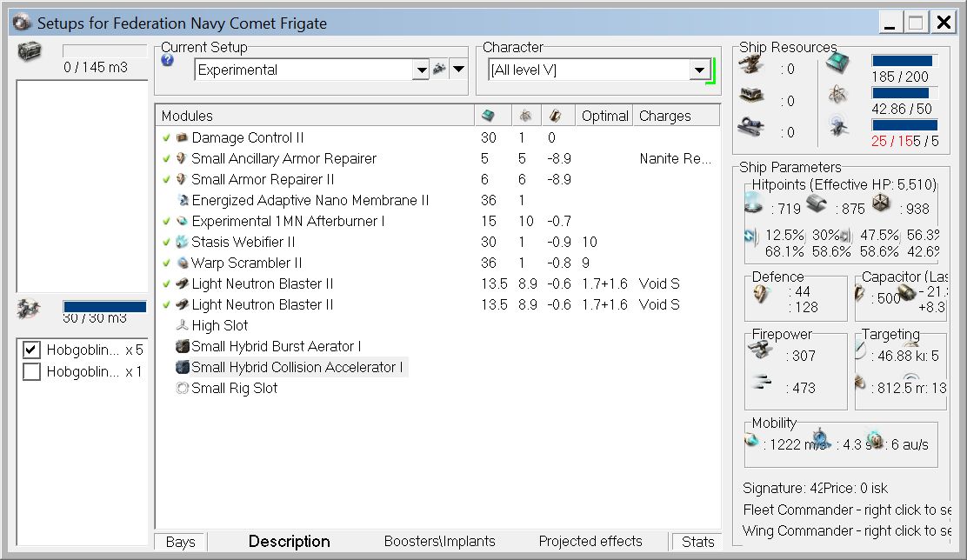The width and height of the screenshot is (967, 560).
Task: Click the Firepower turret damage icon
Action: point(760,350)
